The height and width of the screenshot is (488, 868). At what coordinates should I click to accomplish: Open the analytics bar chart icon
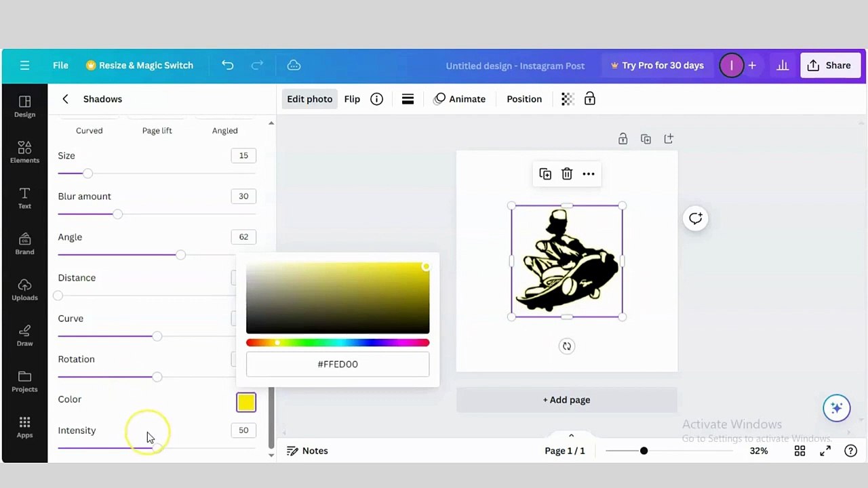783,65
